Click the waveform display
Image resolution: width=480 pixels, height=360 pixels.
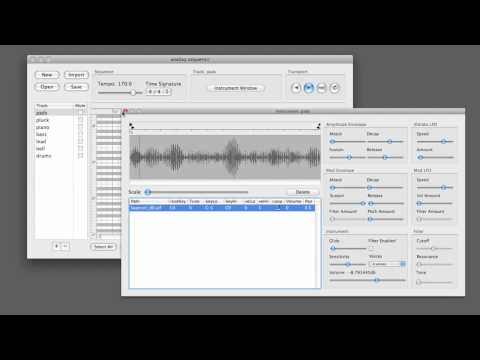click(225, 157)
